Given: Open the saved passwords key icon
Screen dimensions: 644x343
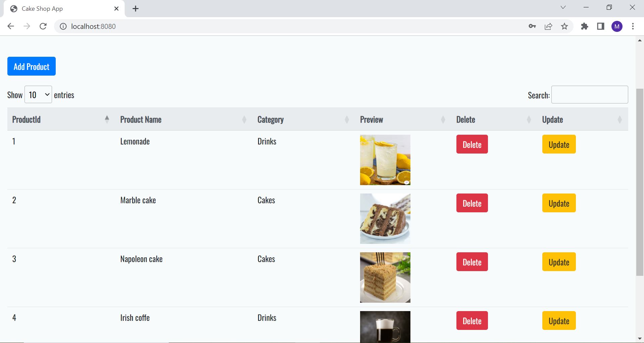Looking at the screenshot, I should tap(532, 26).
